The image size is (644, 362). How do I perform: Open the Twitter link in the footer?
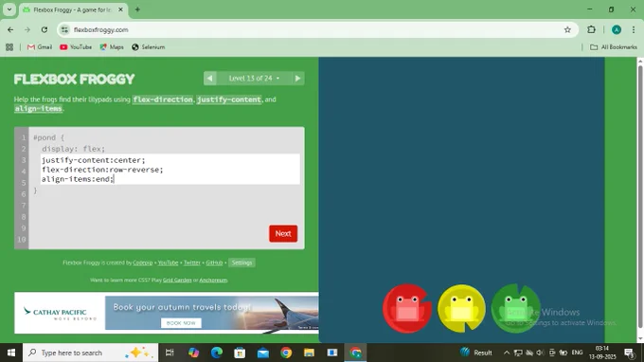pyautogui.click(x=192, y=262)
